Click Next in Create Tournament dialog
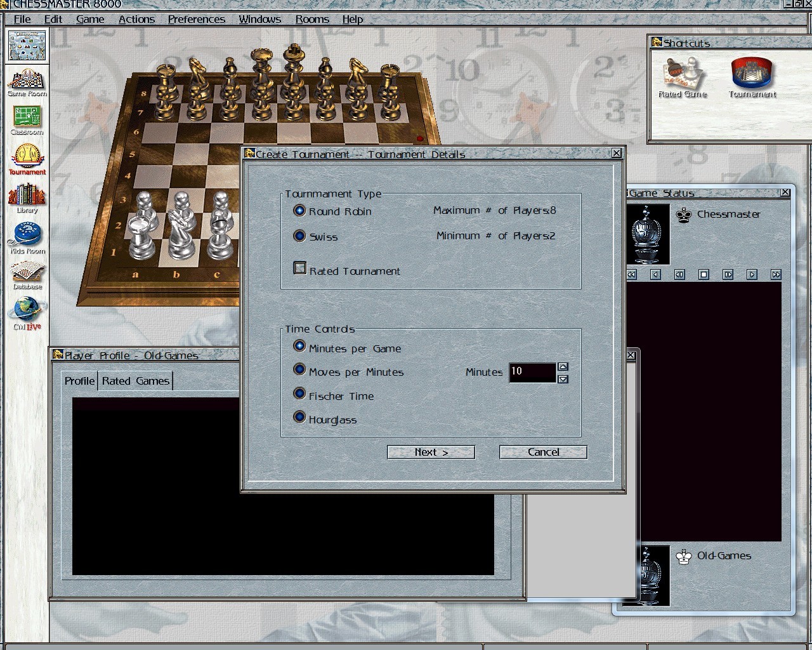 431,452
